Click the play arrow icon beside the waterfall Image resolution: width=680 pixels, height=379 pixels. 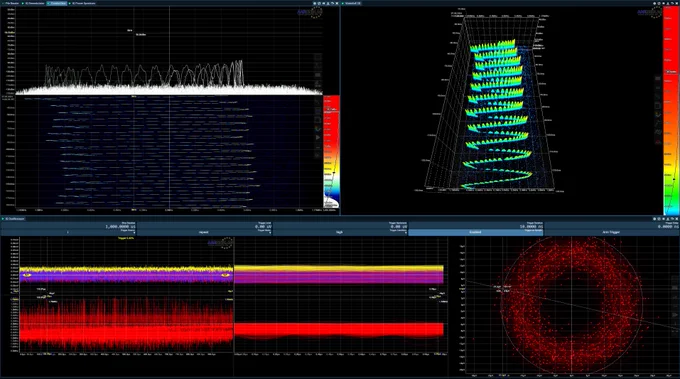(x=318, y=137)
